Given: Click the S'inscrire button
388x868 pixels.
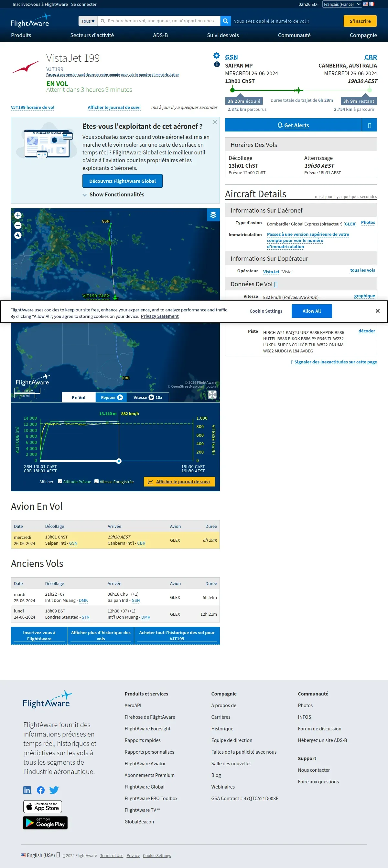Looking at the screenshot, I should [x=360, y=21].
